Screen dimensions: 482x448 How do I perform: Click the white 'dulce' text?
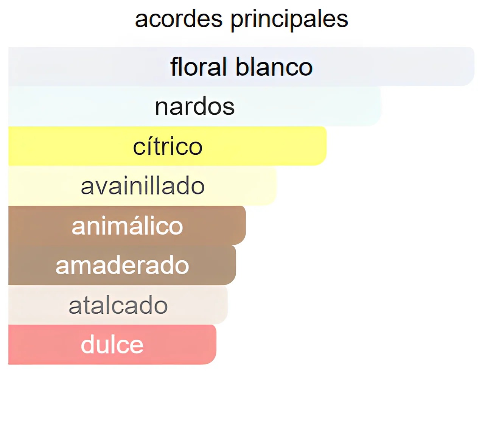(x=112, y=345)
